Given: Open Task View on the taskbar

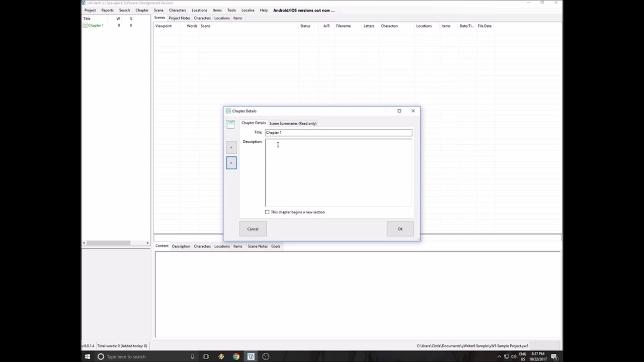Looking at the screenshot, I should point(206,356).
